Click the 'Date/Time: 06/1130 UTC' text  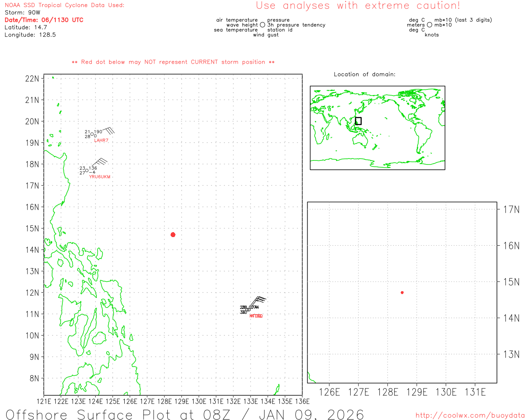coord(44,20)
